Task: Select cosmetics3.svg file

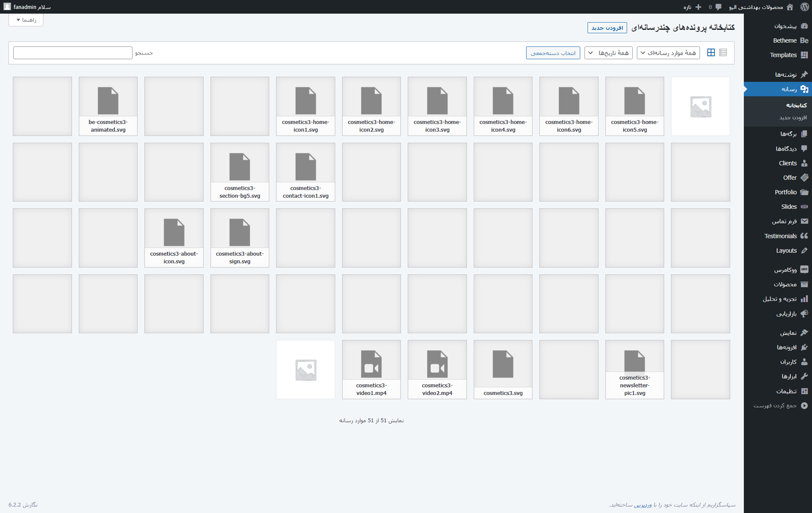Action: click(x=503, y=369)
